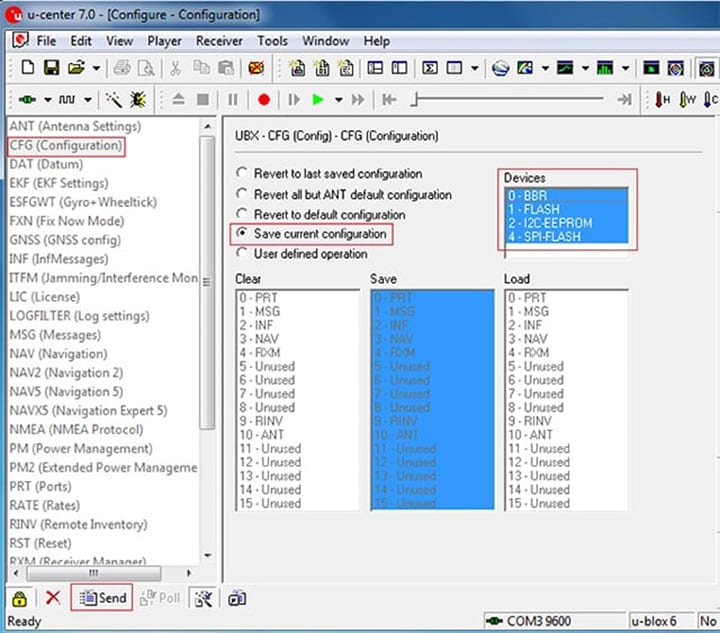The image size is (720, 633).
Task: Click the Stop playback button
Action: coord(202,99)
